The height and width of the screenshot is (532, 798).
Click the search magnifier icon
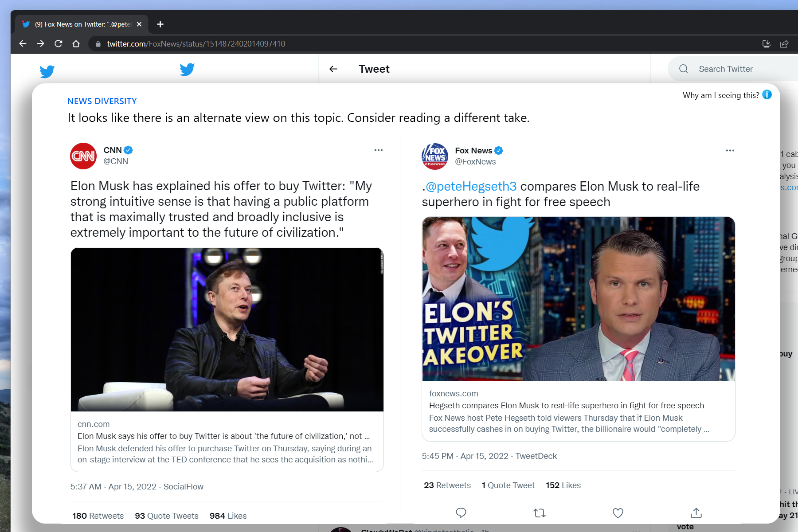tap(683, 69)
